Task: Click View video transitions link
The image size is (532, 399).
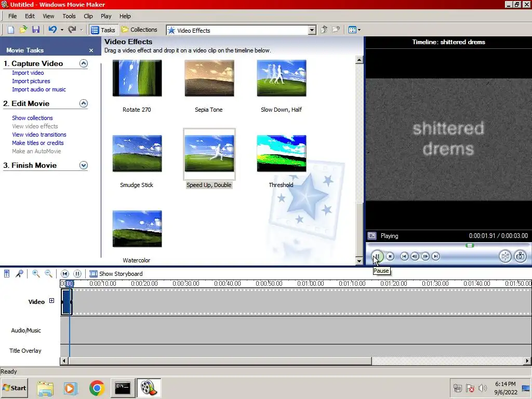Action: click(39, 135)
